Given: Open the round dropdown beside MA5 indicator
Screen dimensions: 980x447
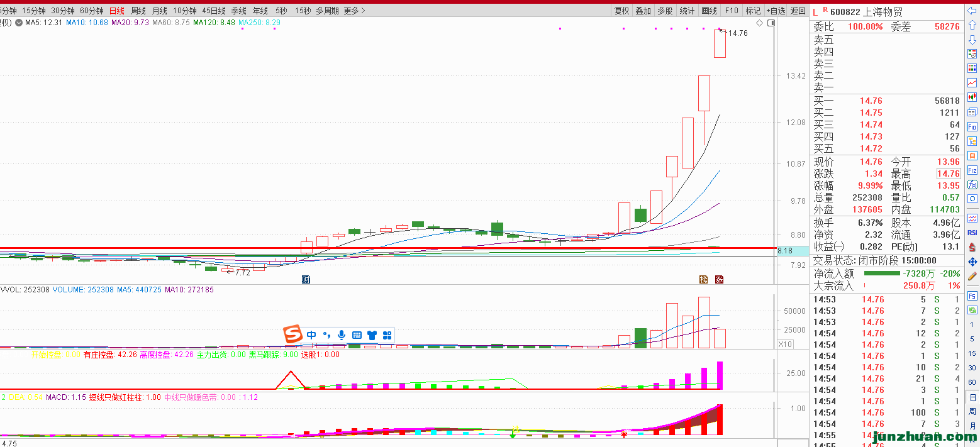Looking at the screenshot, I should pyautogui.click(x=19, y=23).
